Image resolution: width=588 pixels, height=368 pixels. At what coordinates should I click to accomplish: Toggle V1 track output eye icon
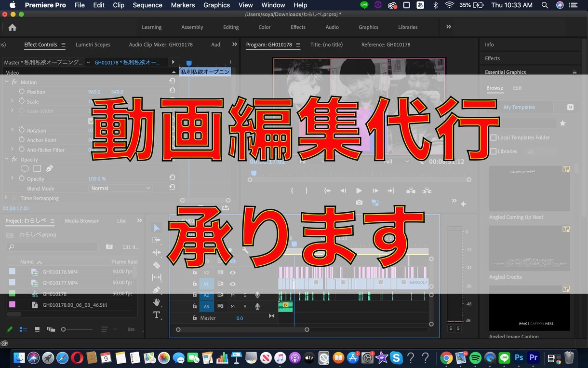[x=233, y=284]
